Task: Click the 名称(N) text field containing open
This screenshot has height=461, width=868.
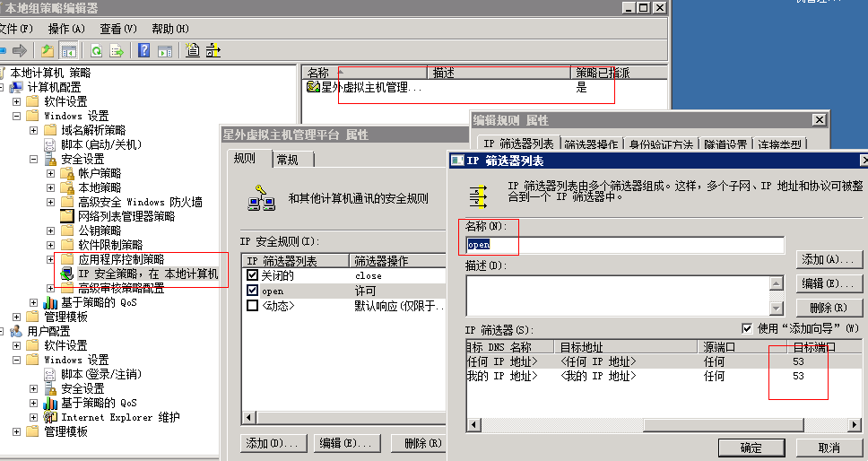Action: tap(625, 244)
